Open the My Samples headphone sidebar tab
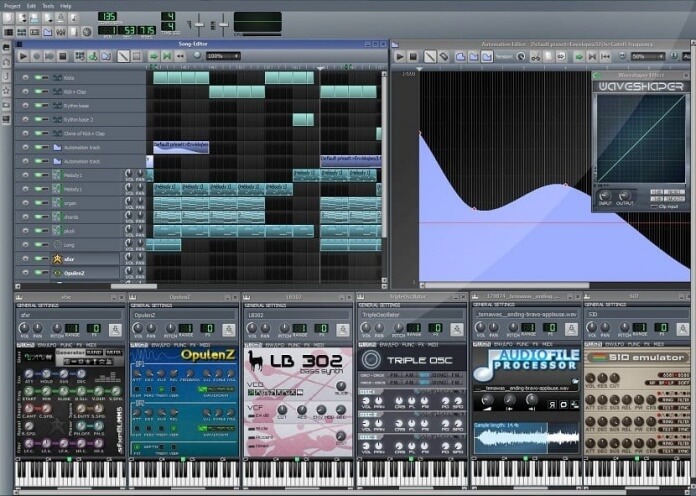Screen dimensions: 696x496 pyautogui.click(x=6, y=62)
